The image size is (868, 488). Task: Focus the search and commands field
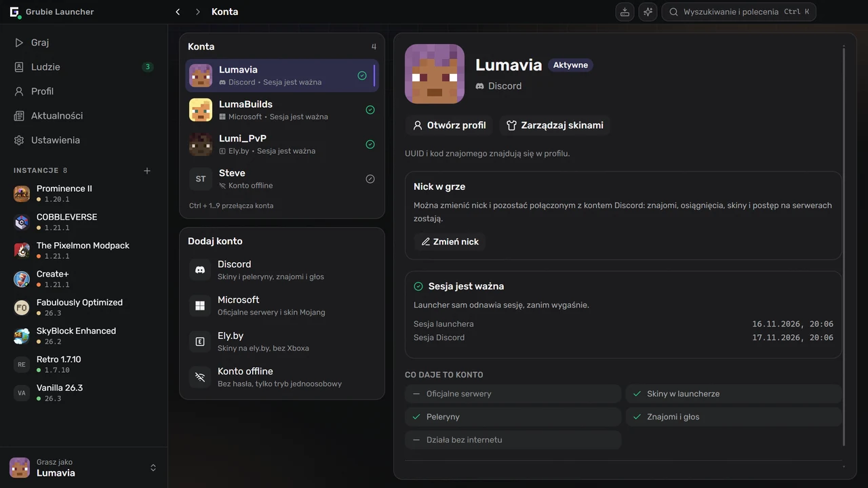click(x=738, y=12)
